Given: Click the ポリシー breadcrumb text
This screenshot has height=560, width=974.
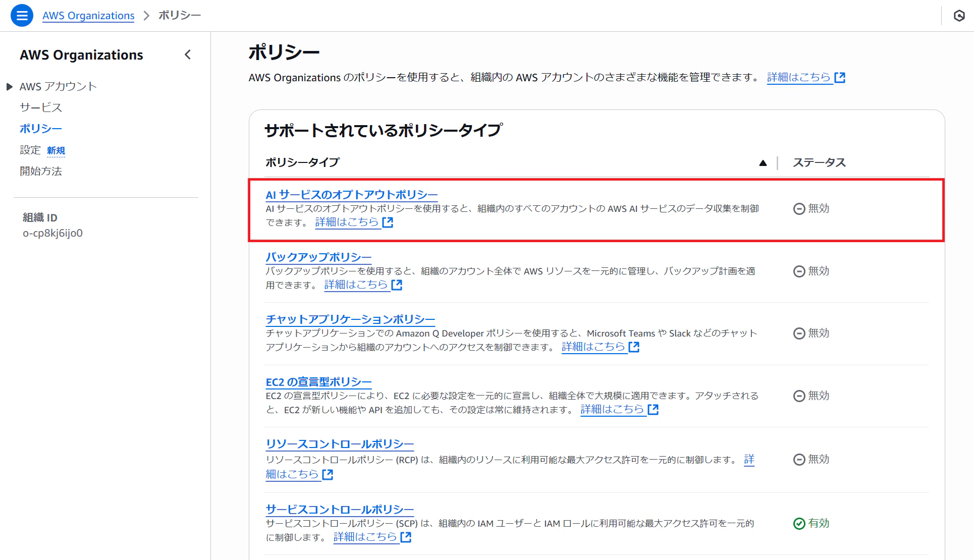Looking at the screenshot, I should click(180, 15).
